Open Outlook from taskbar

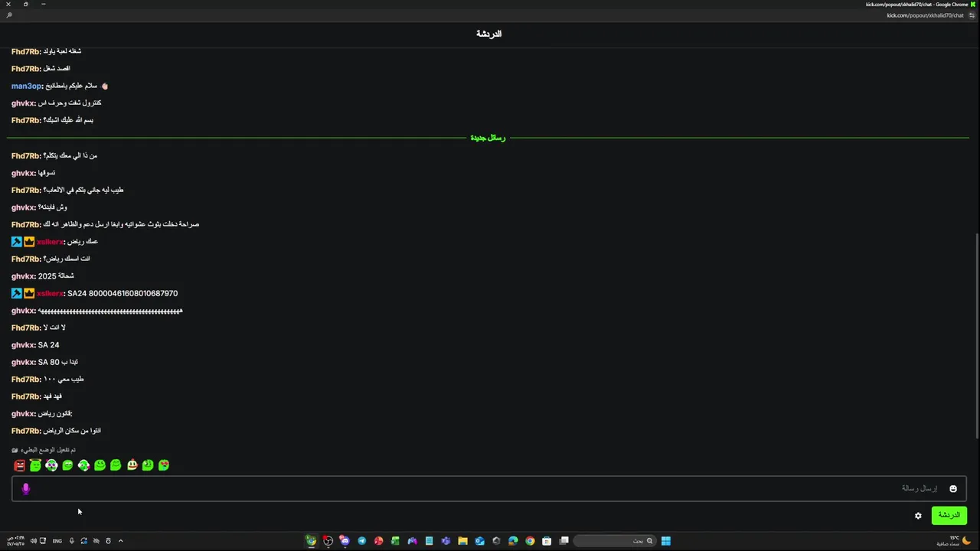pos(479,541)
